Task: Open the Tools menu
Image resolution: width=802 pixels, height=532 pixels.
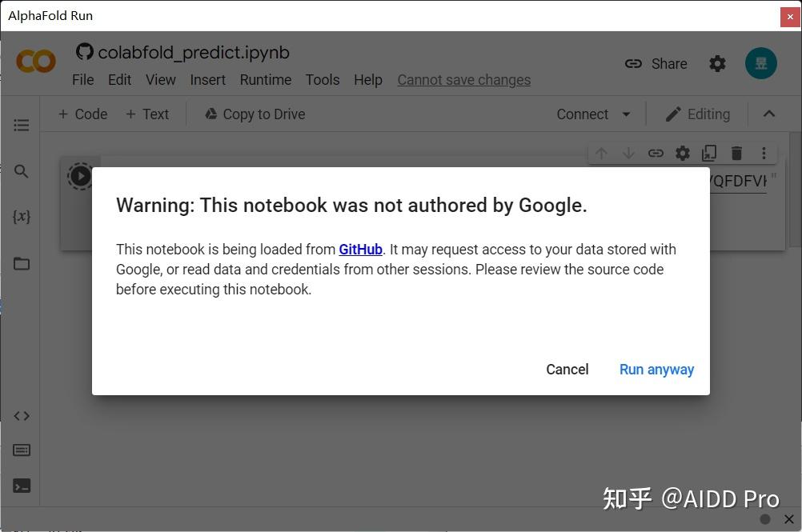Action: pyautogui.click(x=322, y=79)
